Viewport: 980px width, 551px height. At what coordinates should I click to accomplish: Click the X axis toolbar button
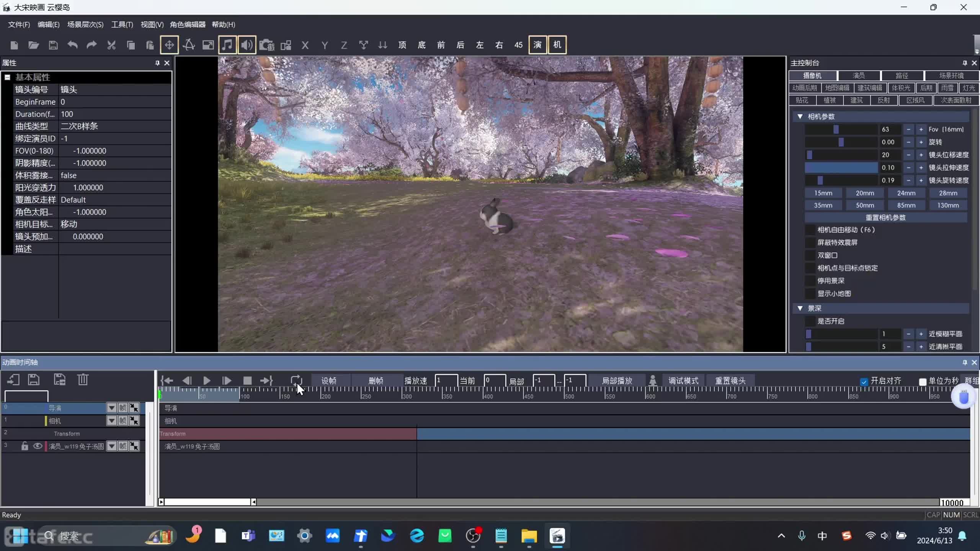tap(305, 45)
